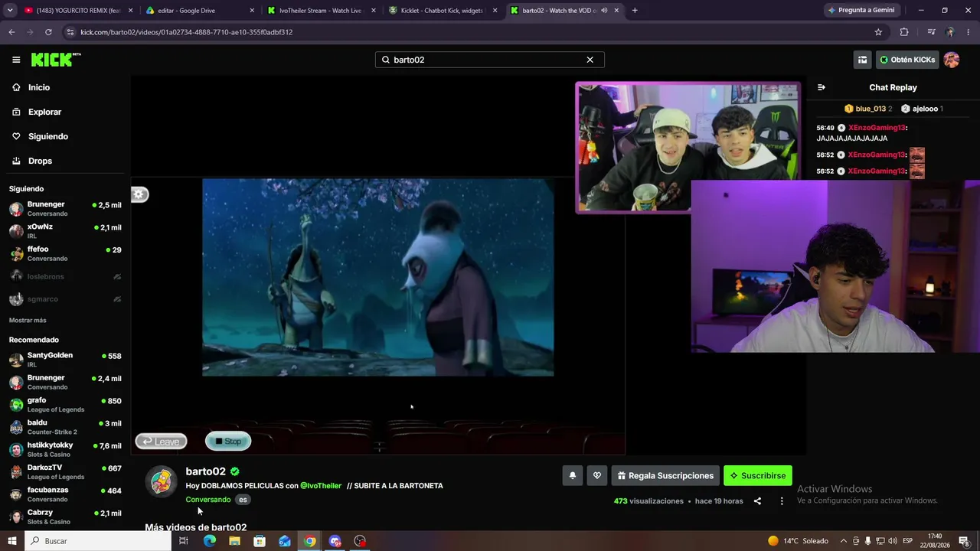Click the es language tag
Viewport: 980px width, 551px height.
243,500
